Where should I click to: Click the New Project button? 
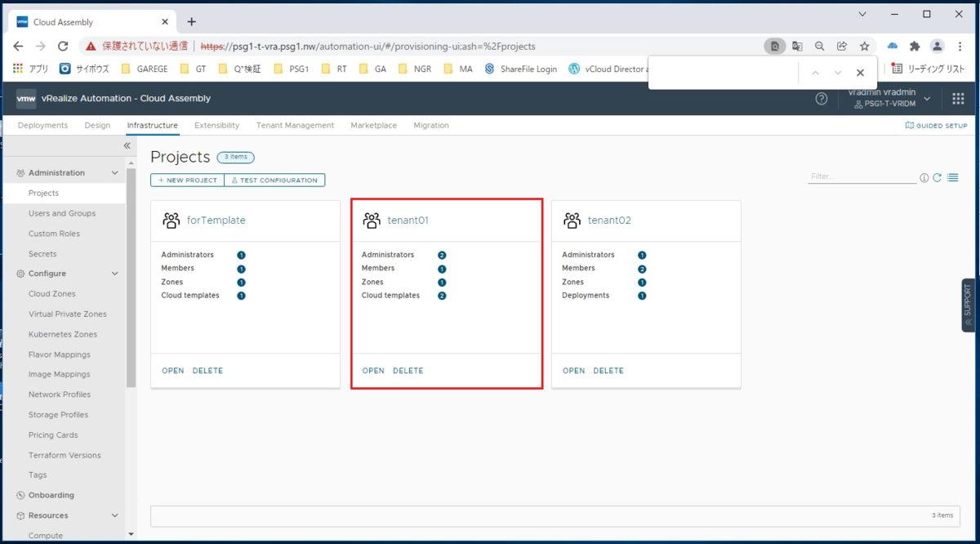tap(187, 180)
